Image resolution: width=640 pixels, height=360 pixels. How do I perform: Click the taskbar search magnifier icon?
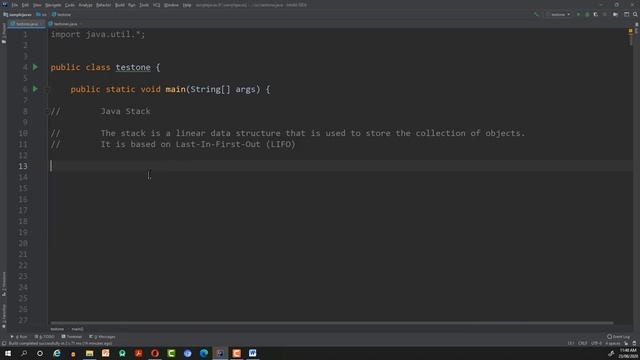[x=24, y=353]
